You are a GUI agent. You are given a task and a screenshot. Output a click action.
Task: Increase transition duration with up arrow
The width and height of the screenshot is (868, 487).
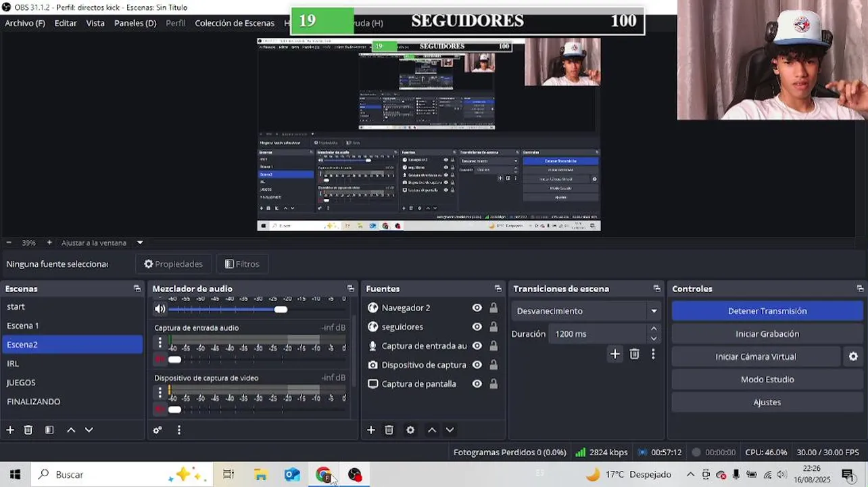click(x=654, y=329)
